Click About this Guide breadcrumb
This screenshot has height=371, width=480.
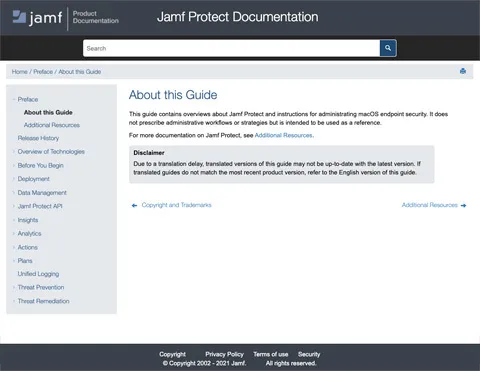(80, 72)
